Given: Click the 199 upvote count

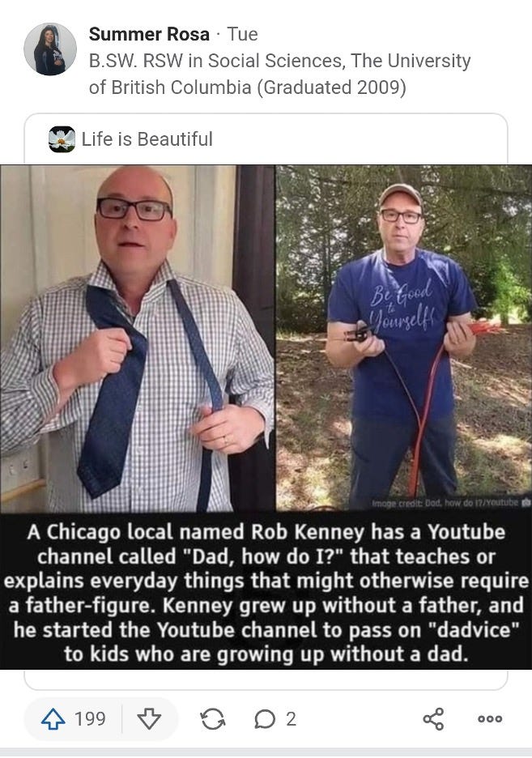Looking at the screenshot, I should point(90,719).
